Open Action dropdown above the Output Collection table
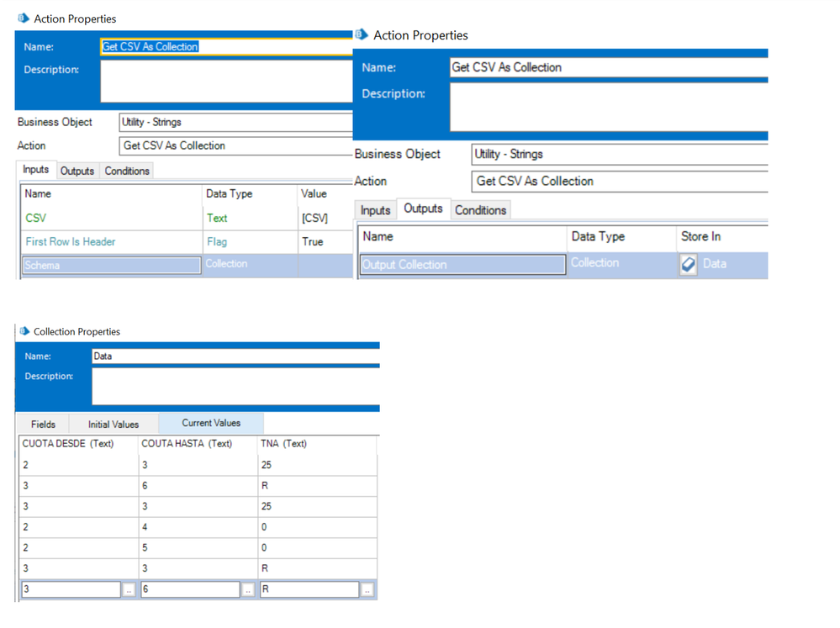The image size is (840, 628). [620, 181]
